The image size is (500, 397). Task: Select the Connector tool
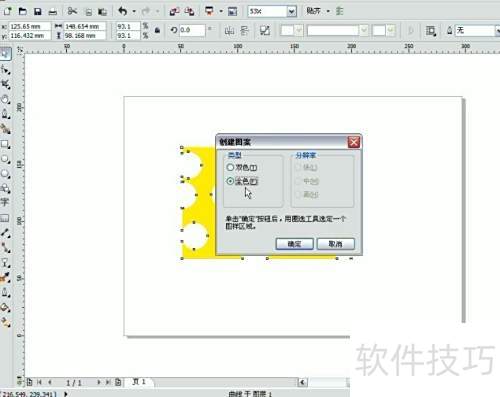tap(5, 248)
